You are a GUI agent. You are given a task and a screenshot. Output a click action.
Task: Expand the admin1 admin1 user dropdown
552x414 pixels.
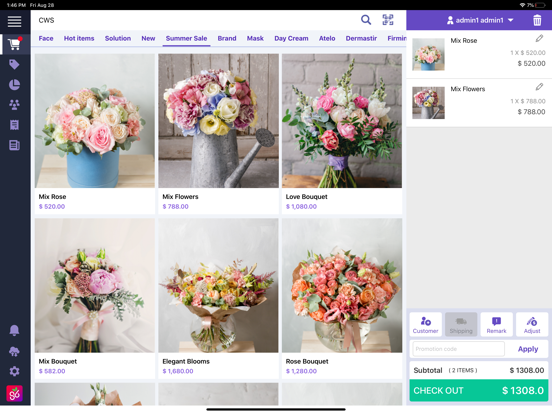(480, 20)
